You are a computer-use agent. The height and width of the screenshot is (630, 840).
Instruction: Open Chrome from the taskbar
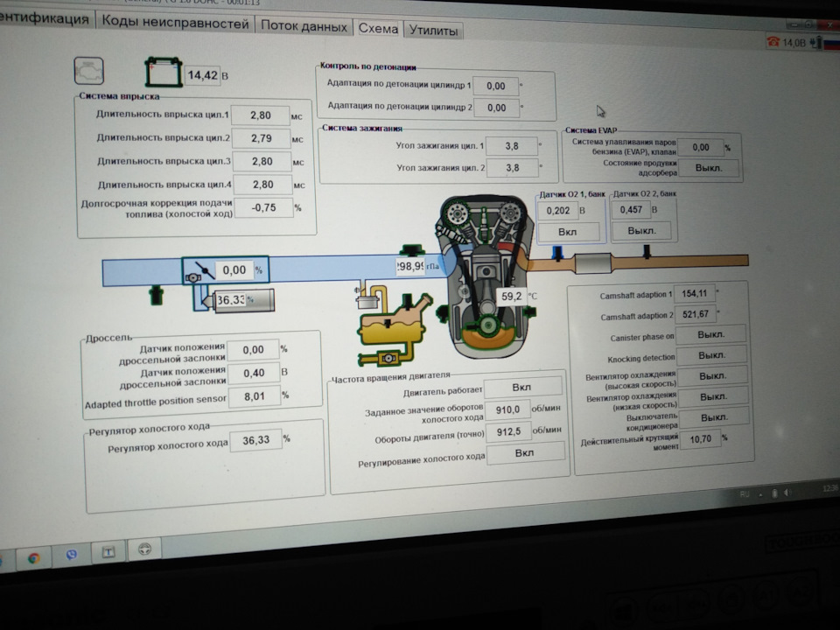pyautogui.click(x=34, y=558)
